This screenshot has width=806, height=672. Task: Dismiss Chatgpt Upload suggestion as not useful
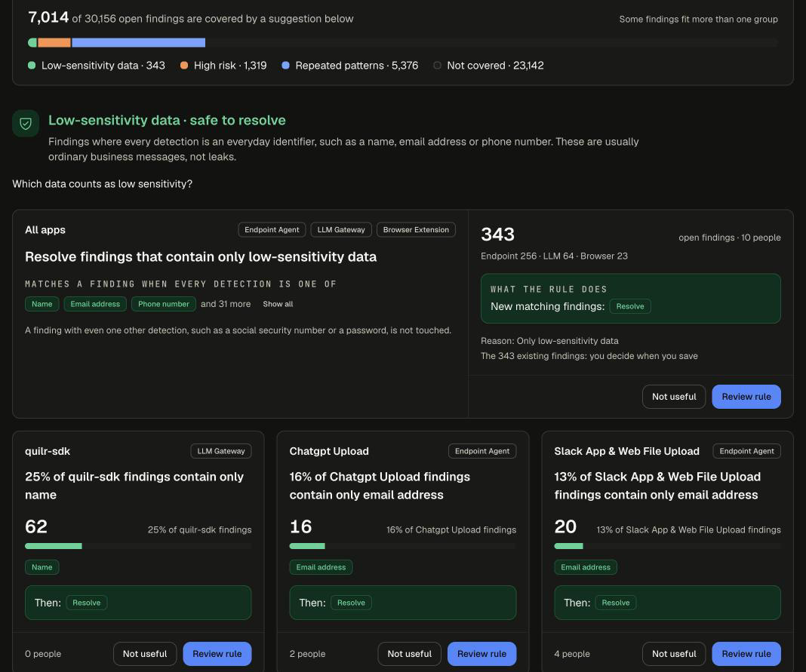pyautogui.click(x=410, y=653)
